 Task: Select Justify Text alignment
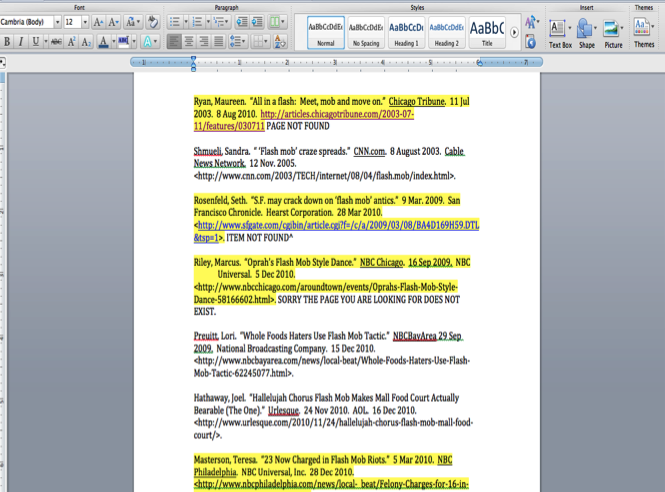click(219, 42)
